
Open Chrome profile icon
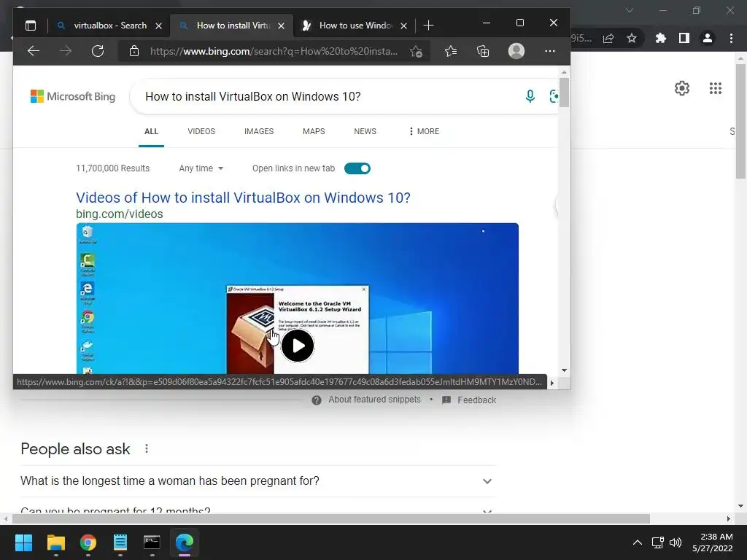708,38
